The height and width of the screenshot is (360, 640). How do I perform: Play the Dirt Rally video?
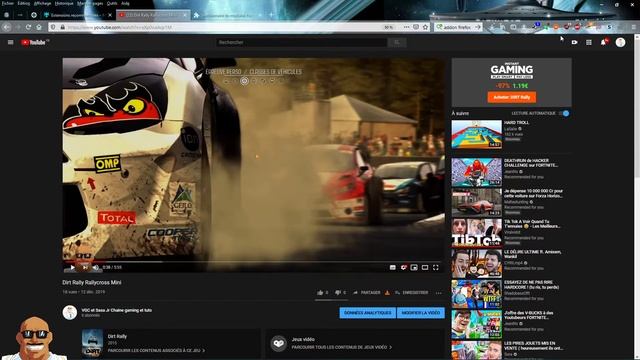(x=72, y=267)
